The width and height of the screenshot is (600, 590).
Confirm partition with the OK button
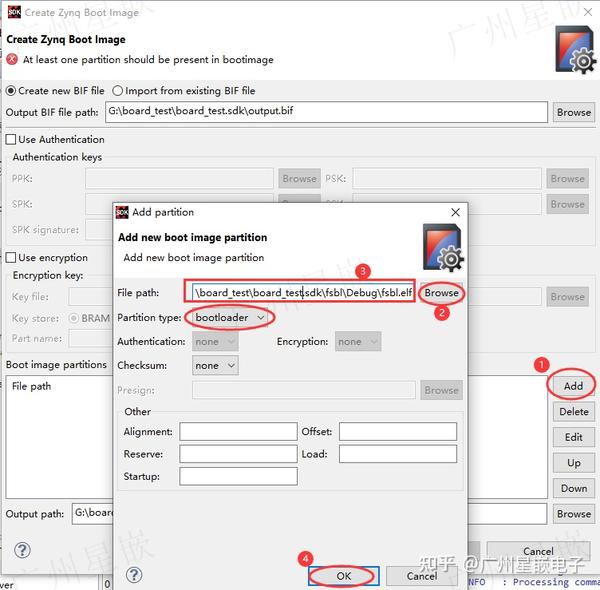click(x=344, y=576)
